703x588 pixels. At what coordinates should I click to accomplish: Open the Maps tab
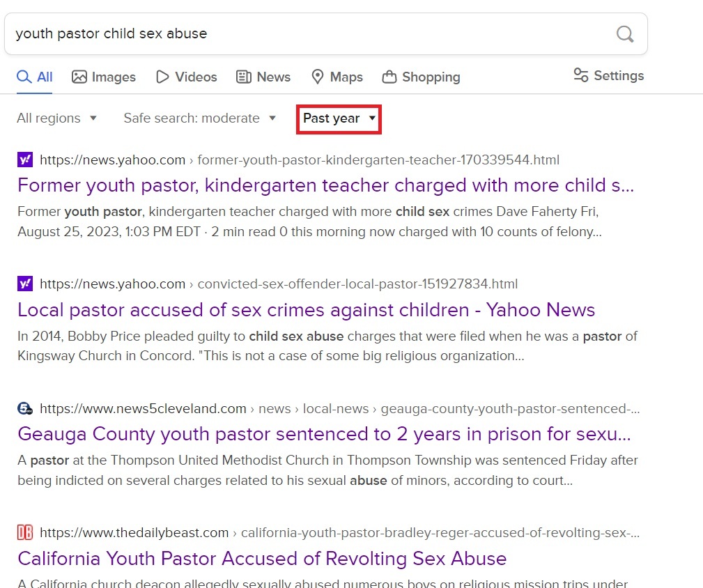pyautogui.click(x=337, y=77)
